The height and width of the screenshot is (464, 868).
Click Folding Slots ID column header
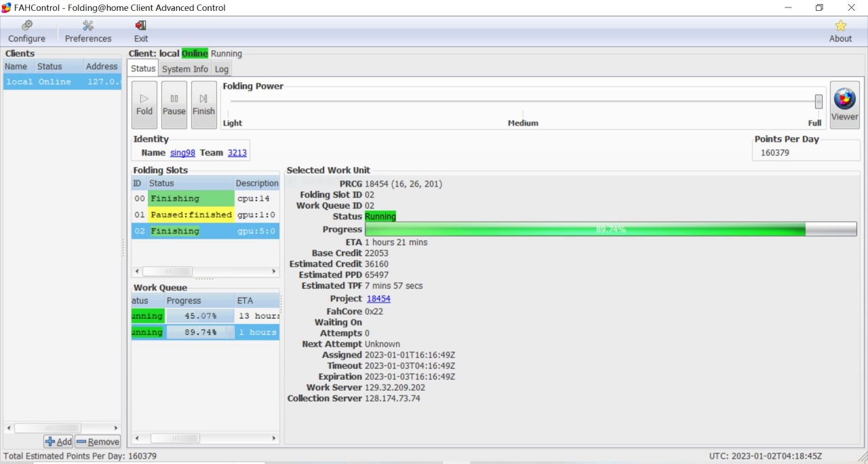138,183
